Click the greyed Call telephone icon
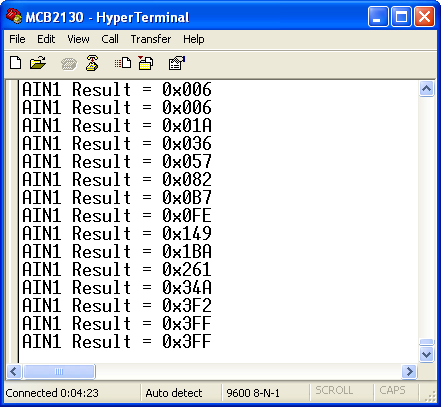The height and width of the screenshot is (407, 441). pos(69,63)
